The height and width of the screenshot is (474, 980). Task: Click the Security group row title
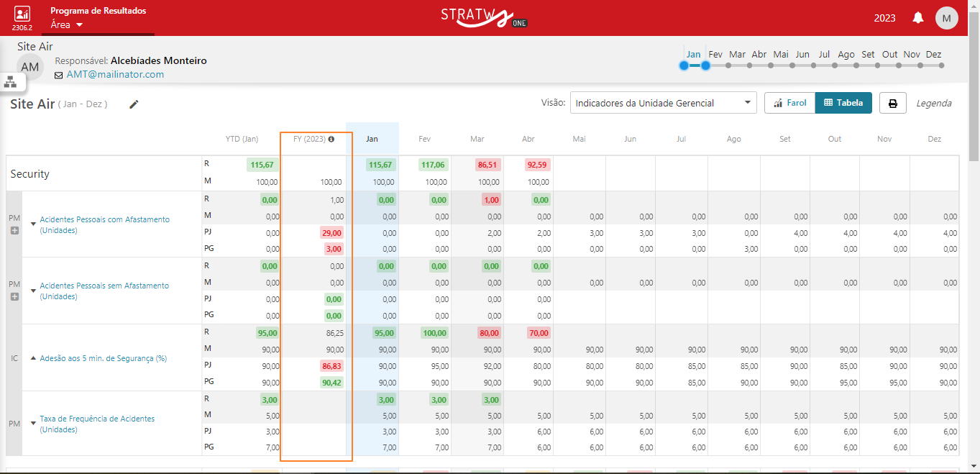(x=29, y=174)
